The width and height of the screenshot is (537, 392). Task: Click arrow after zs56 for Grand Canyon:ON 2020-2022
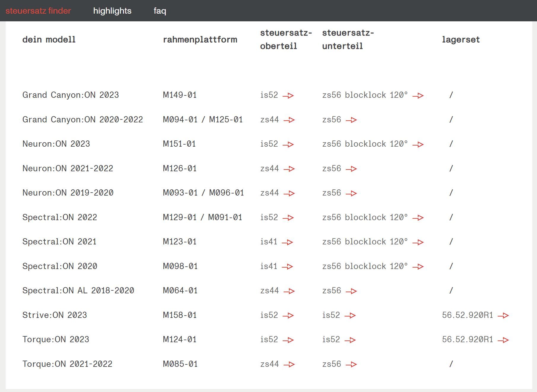[x=351, y=120]
